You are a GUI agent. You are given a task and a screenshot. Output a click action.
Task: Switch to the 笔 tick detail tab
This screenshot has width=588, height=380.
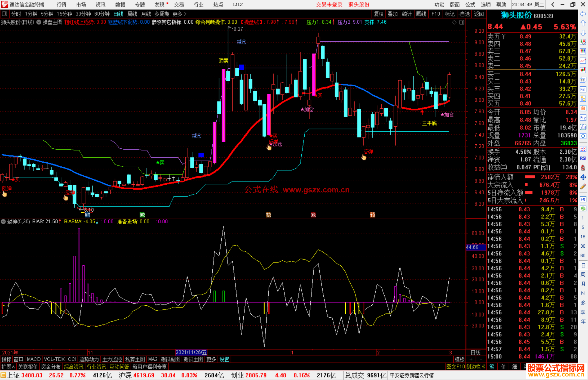tap(492, 367)
